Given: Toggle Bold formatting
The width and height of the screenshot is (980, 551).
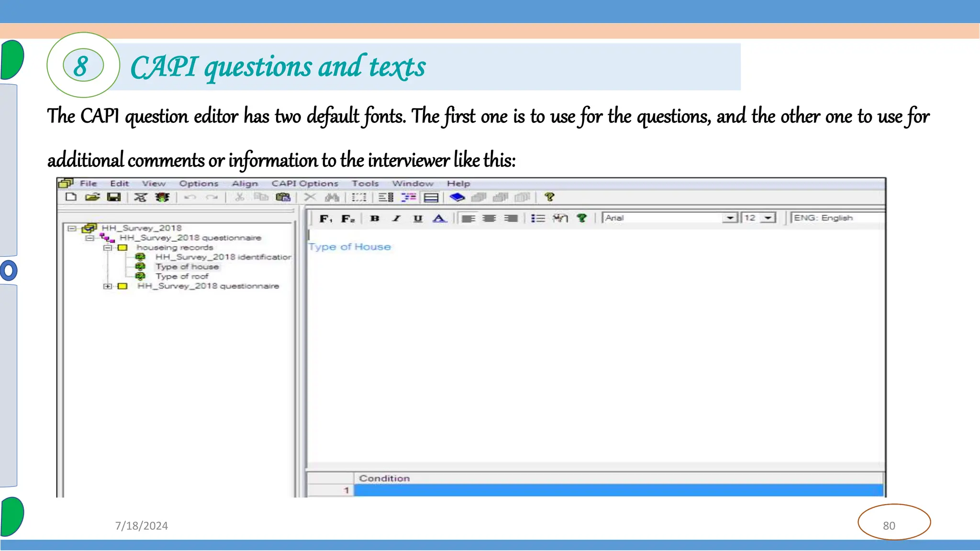Looking at the screenshot, I should pyautogui.click(x=375, y=219).
